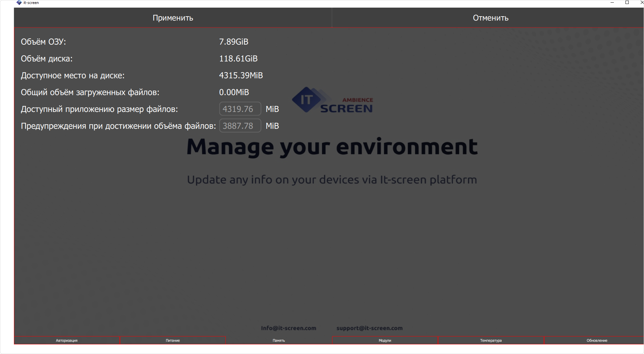
Task: Minimize the it-screen window
Action: [612, 3]
